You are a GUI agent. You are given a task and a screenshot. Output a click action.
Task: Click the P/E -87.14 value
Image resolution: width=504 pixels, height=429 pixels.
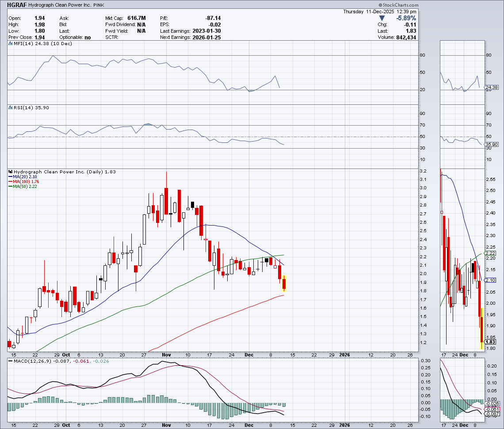pos(213,18)
